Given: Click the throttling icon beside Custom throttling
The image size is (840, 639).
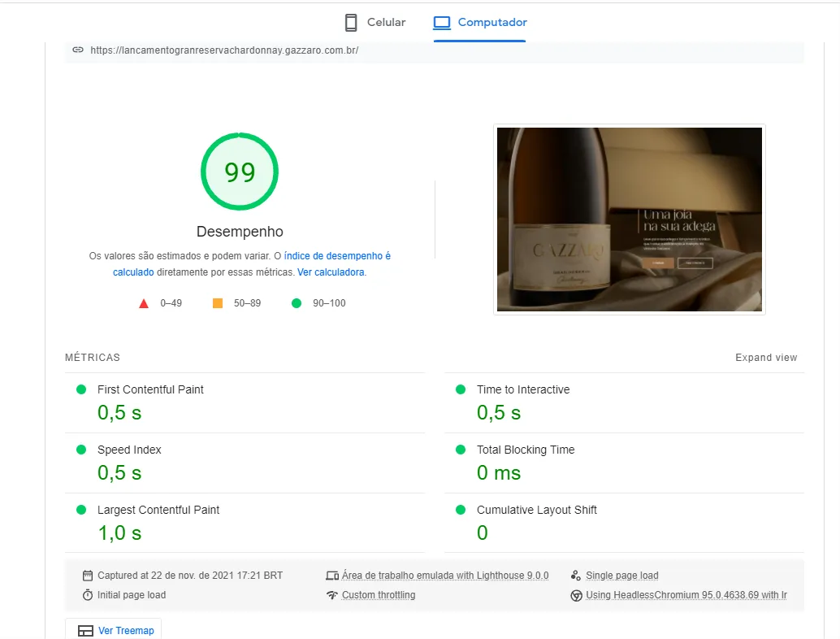Looking at the screenshot, I should tap(332, 595).
